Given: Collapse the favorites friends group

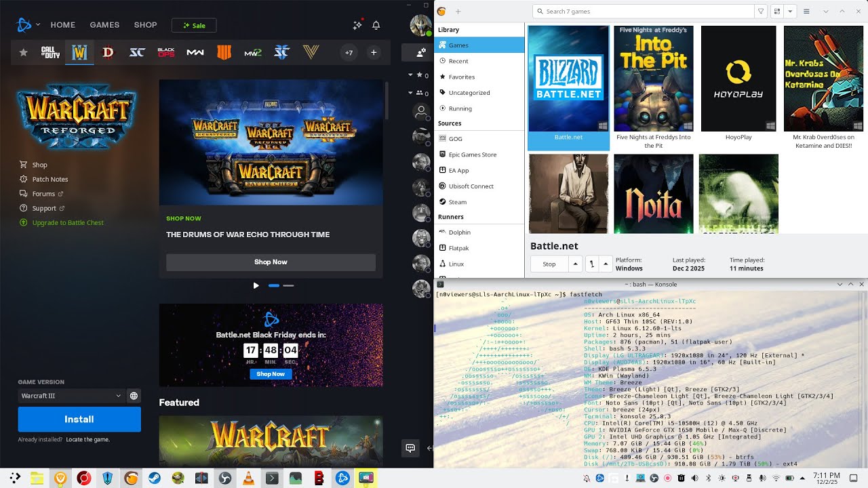Looking at the screenshot, I should [410, 75].
